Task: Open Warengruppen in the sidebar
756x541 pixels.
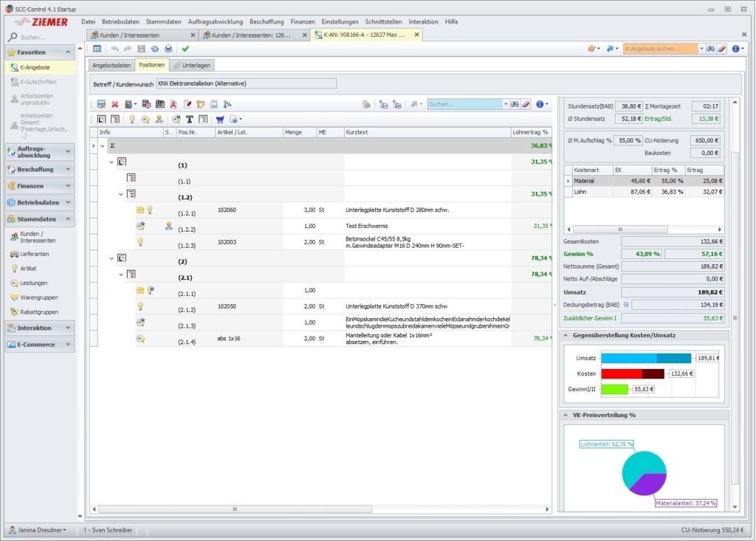Action: click(x=39, y=297)
